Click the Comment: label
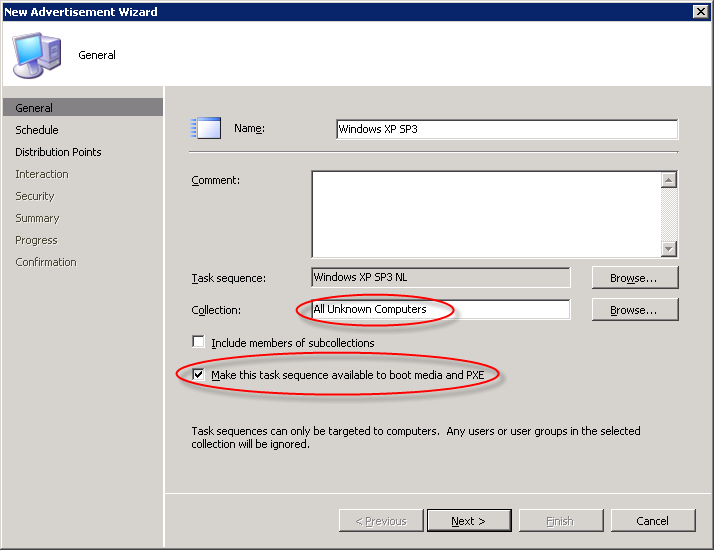714x550 pixels. [215, 180]
